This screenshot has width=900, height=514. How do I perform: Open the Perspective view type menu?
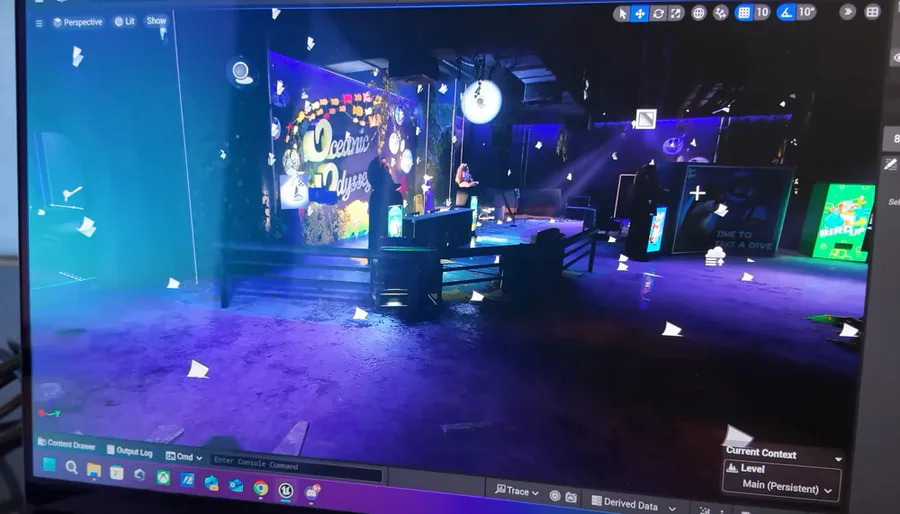coord(77,22)
